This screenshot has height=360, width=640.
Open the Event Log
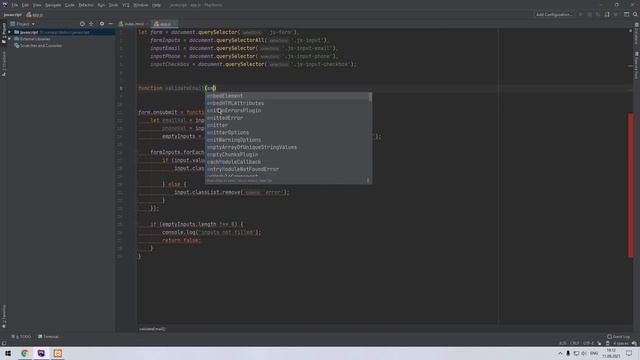coord(619,337)
